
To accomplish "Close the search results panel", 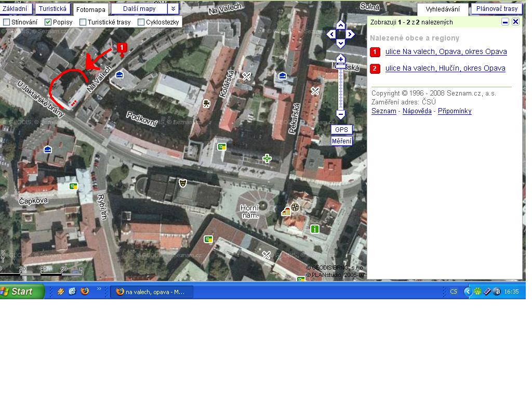I will coord(516,22).
